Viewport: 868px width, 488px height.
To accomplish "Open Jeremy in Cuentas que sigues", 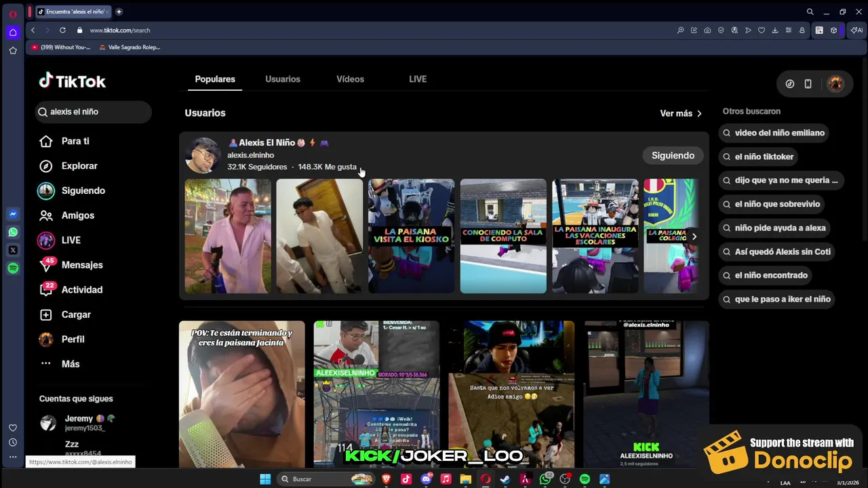I will pyautogui.click(x=79, y=423).
